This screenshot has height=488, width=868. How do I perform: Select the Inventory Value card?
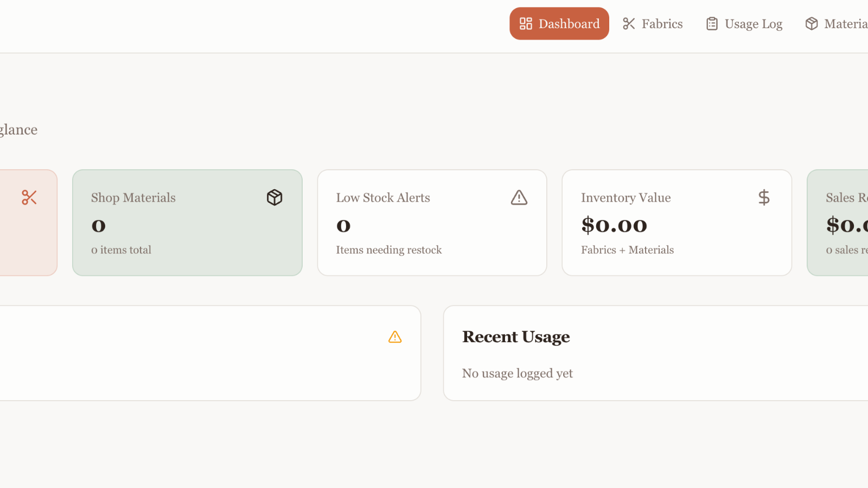point(677,223)
